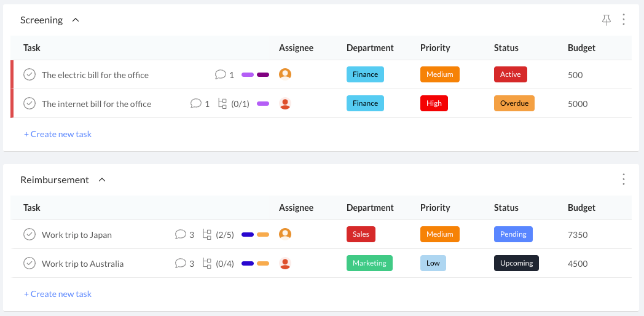Image resolution: width=644 pixels, height=316 pixels.
Task: View subtasks icon for Work trip to Australia
Action: click(207, 263)
